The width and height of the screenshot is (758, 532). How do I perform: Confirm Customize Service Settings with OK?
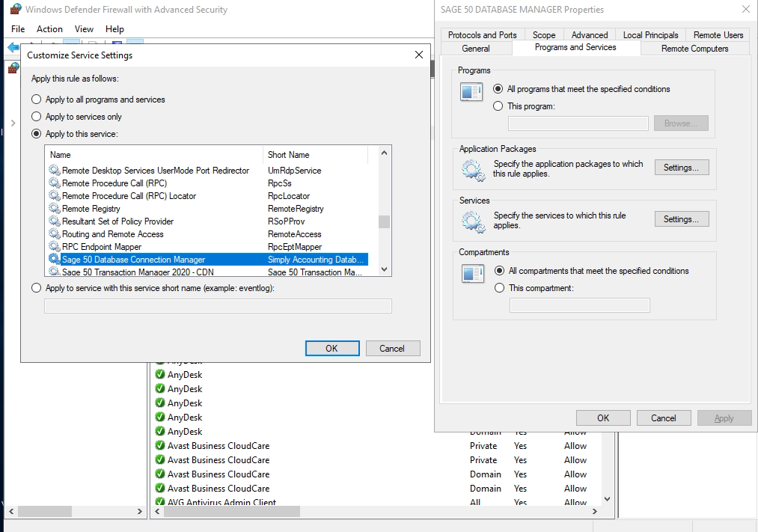[x=332, y=349]
